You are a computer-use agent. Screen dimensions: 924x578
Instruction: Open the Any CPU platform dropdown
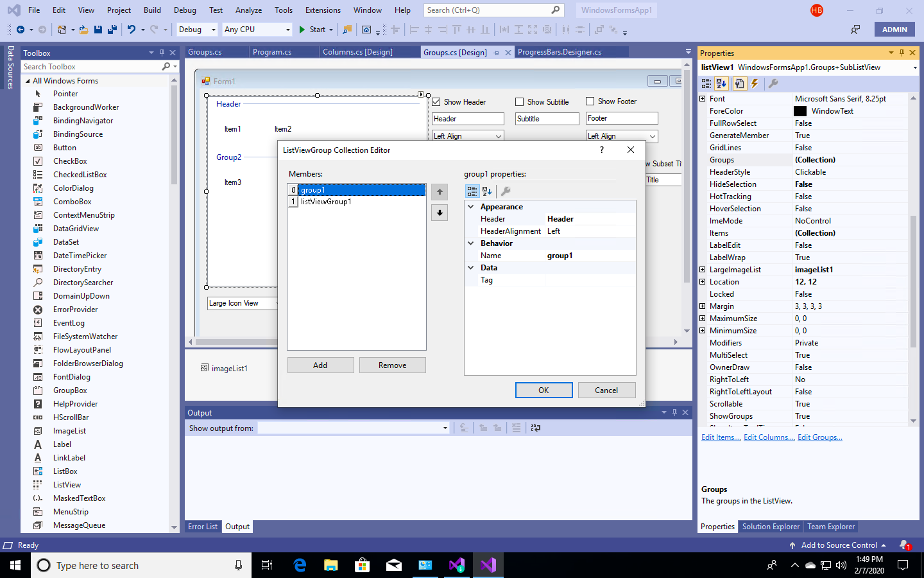click(289, 30)
